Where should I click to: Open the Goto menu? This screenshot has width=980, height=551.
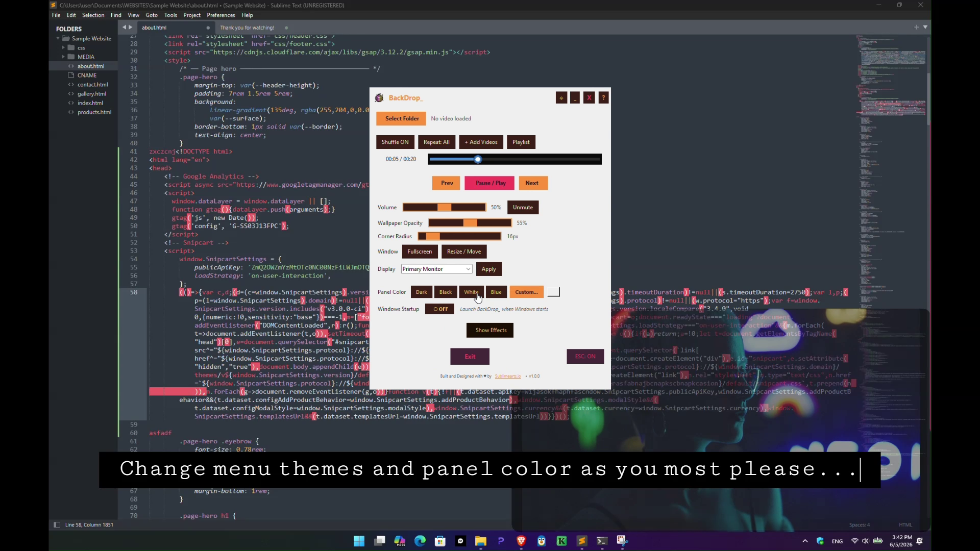point(152,15)
